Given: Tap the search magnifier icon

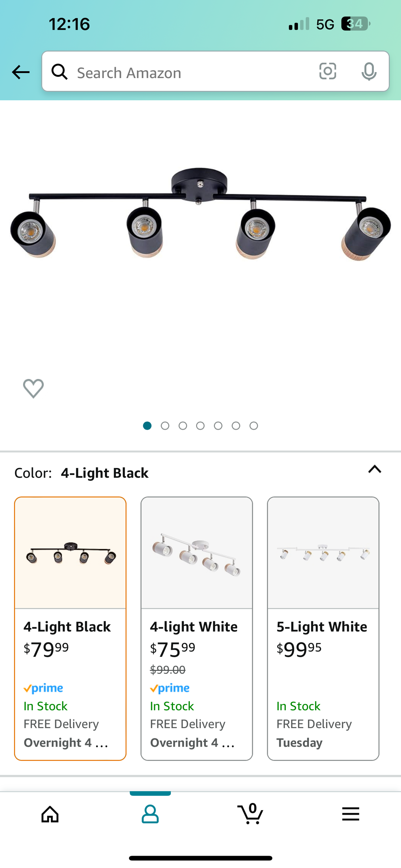Looking at the screenshot, I should pos(60,72).
